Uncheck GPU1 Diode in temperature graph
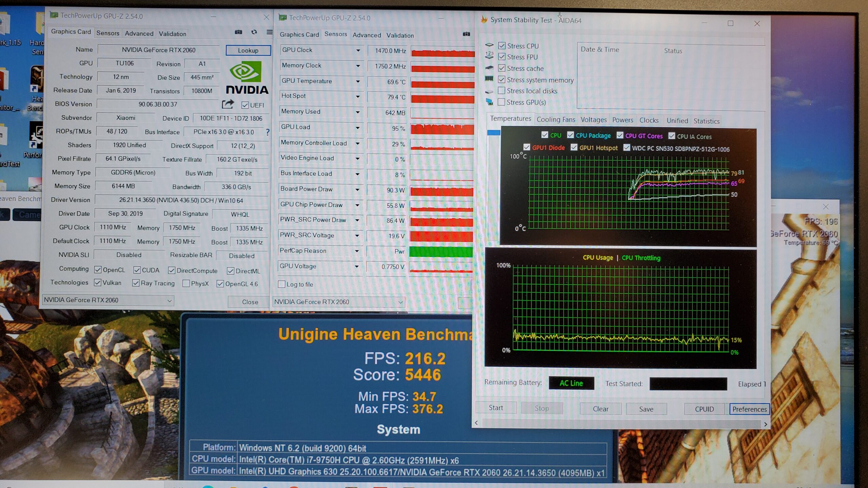This screenshot has height=488, width=868. (527, 147)
